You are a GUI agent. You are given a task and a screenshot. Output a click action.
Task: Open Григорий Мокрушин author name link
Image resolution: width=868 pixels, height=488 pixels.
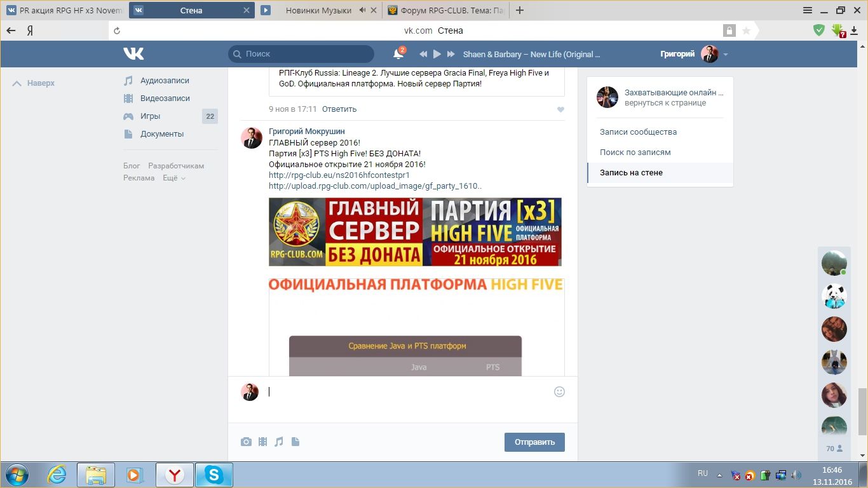(x=307, y=132)
